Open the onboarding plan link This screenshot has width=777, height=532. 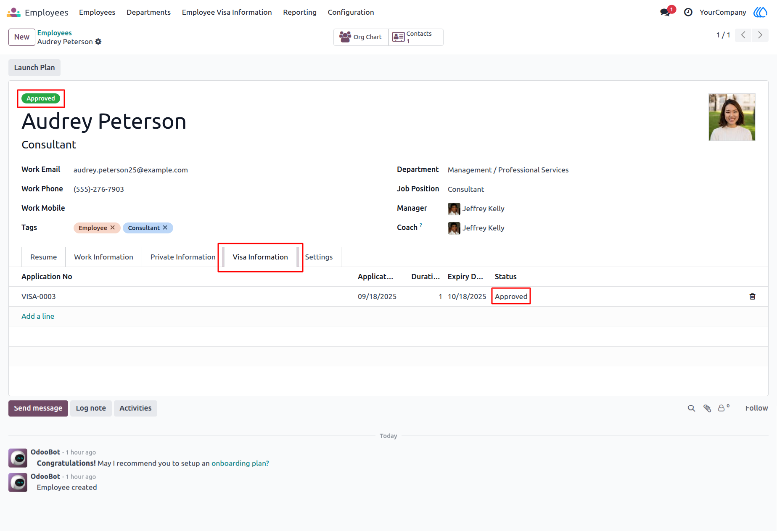pos(240,463)
